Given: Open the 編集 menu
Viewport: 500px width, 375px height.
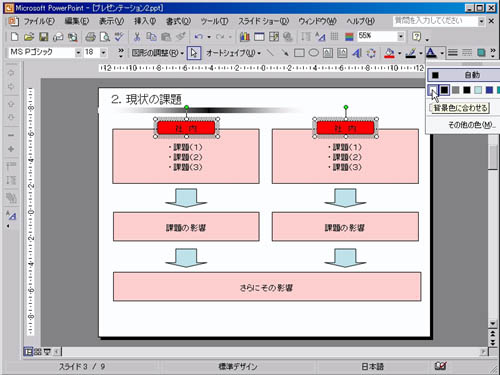Looking at the screenshot, I should point(77,21).
